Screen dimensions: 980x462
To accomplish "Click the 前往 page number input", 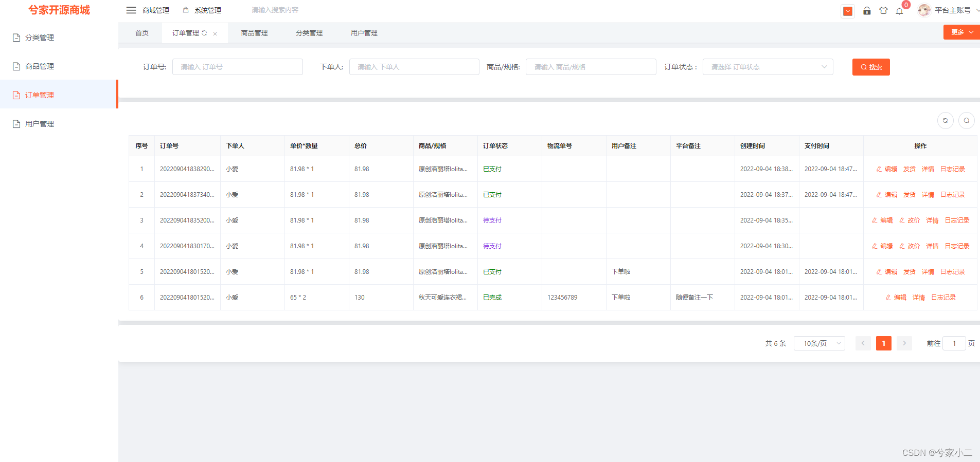I will [x=954, y=343].
